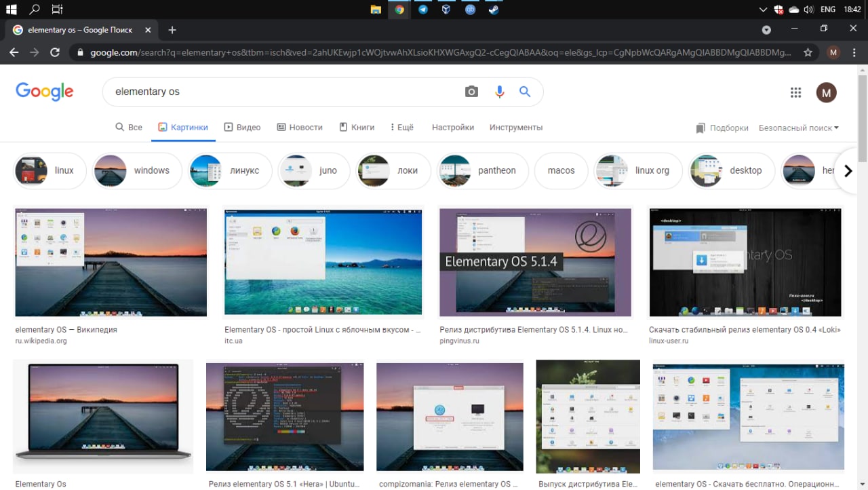
Task: Open the ru.wikipedia.org elementary OS image
Action: [x=111, y=263]
